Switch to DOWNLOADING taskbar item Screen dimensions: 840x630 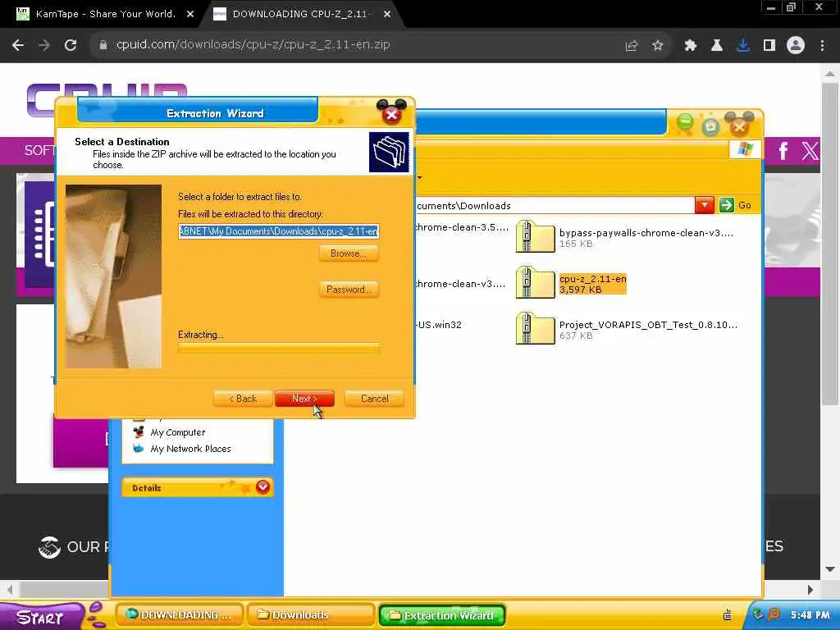tap(180, 615)
